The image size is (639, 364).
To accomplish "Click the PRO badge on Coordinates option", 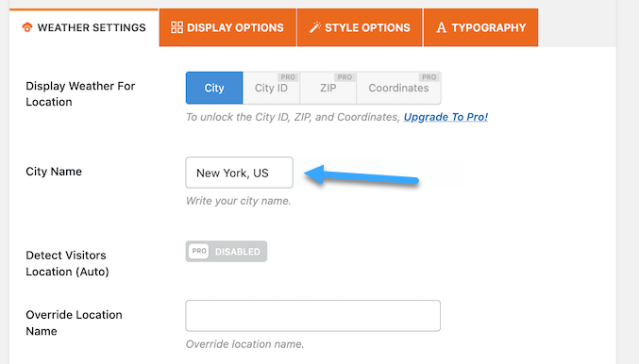I will 429,77.
